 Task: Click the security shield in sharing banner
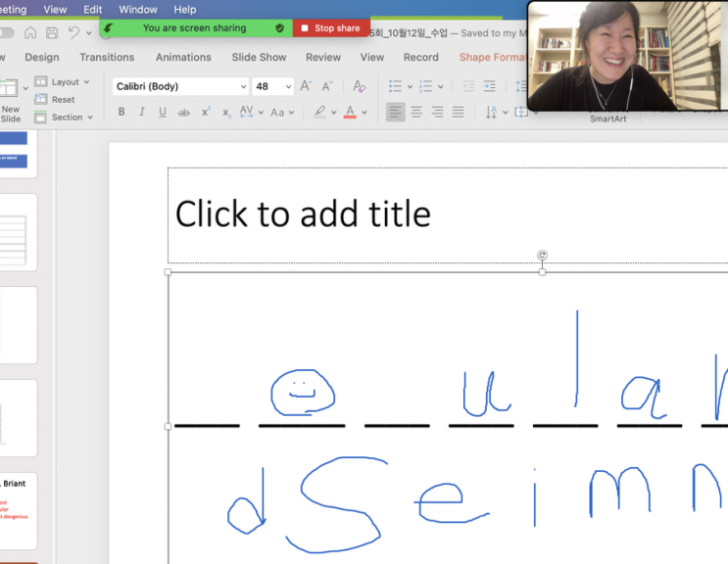point(279,28)
